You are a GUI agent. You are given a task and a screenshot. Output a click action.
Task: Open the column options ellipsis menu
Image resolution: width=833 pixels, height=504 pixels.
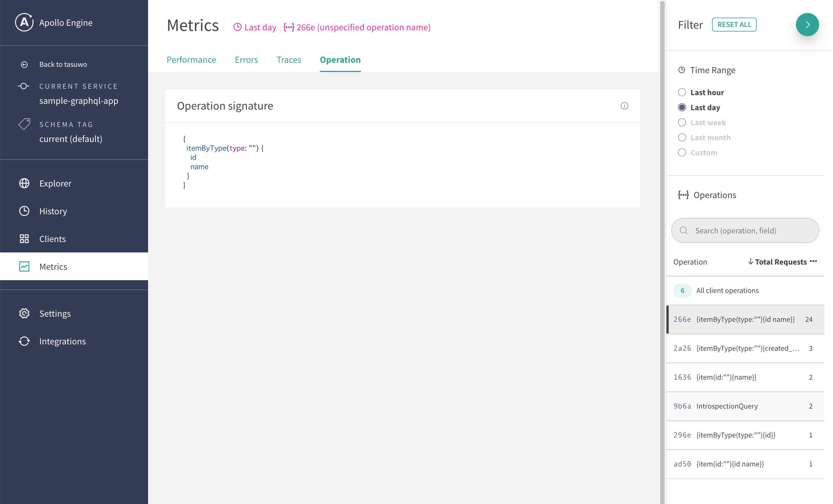click(x=813, y=261)
